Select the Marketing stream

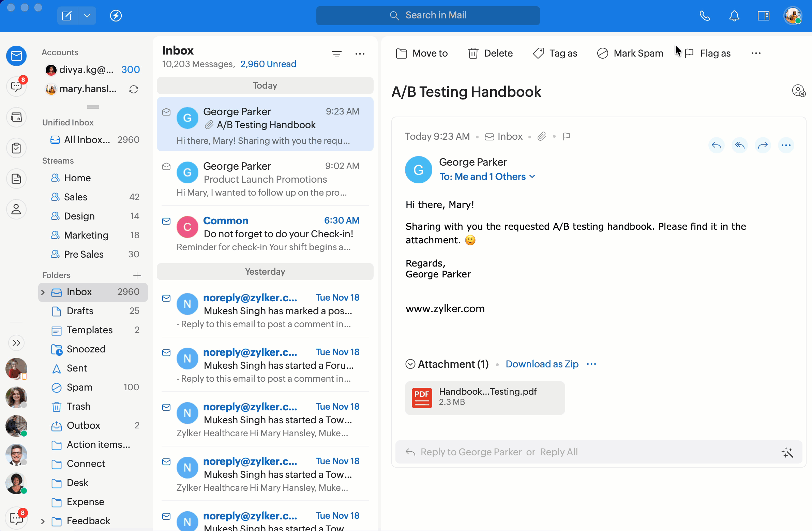(86, 235)
